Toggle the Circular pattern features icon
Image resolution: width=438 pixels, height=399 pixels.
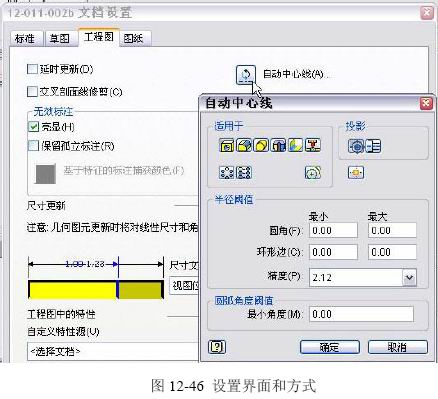[x=227, y=173]
